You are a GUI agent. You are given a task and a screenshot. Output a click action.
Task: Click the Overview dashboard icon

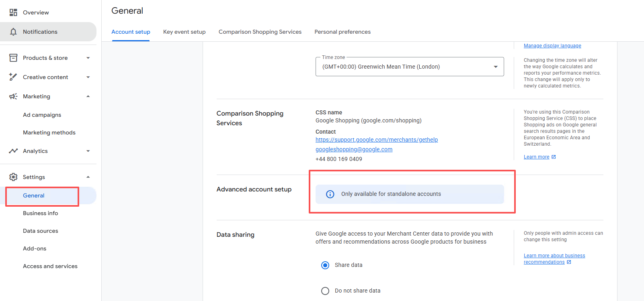13,12
